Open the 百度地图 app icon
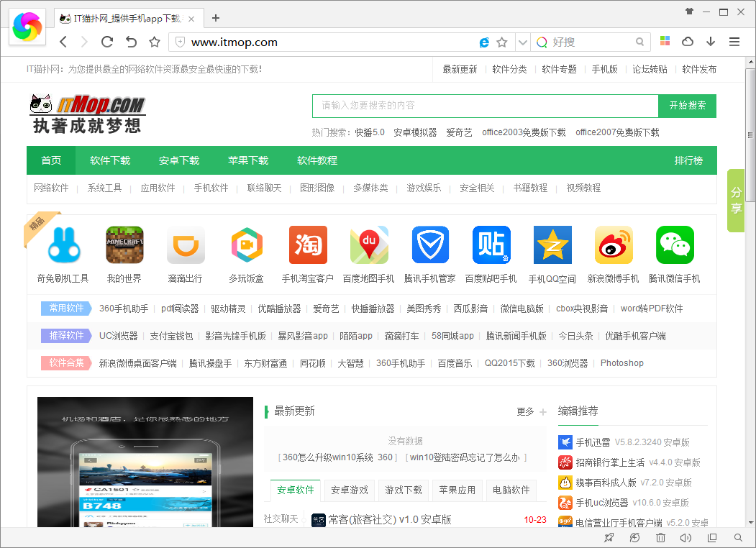 pos(369,245)
